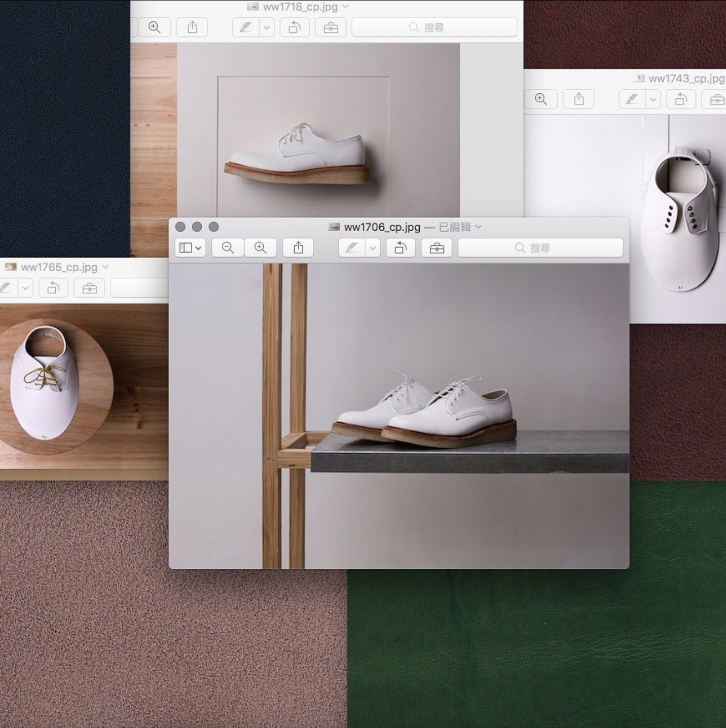Share the ww1718_cp.jpg image
The width and height of the screenshot is (726, 728).
[x=192, y=27]
